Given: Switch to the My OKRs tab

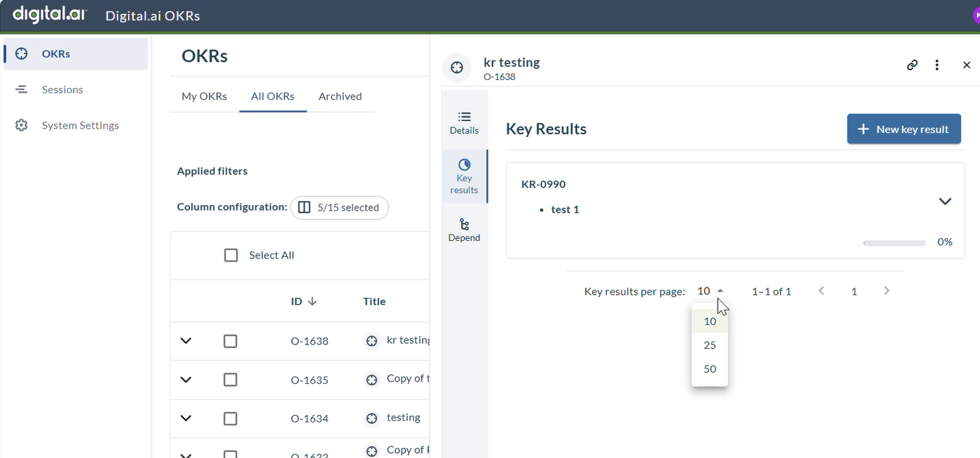Looking at the screenshot, I should [204, 96].
